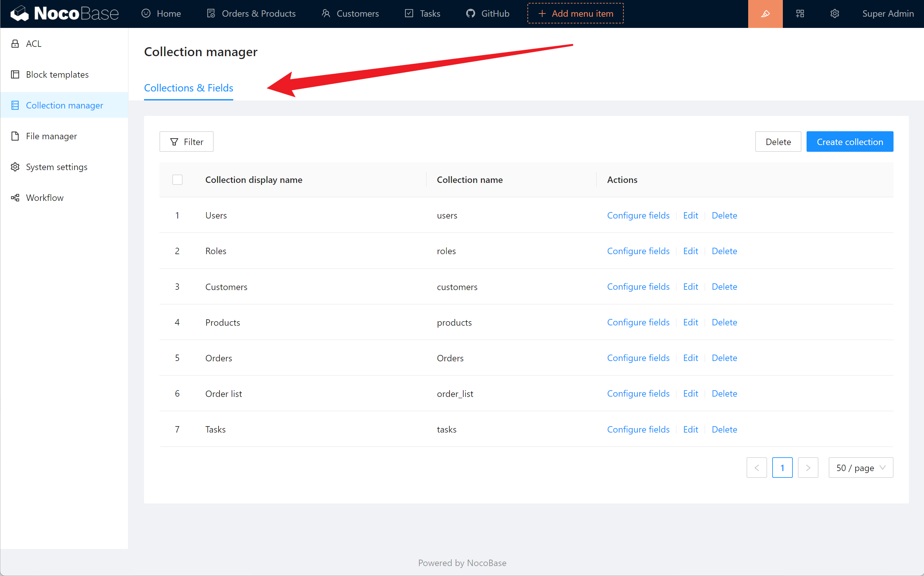Image resolution: width=924 pixels, height=576 pixels.
Task: Click the UI Editor highlighter icon
Action: click(765, 14)
